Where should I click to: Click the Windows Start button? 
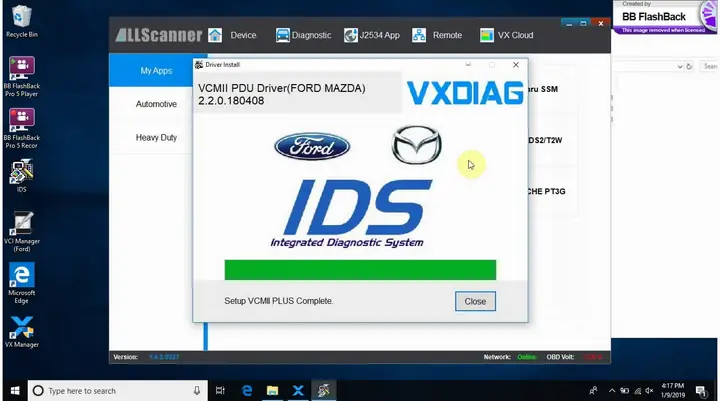pyautogui.click(x=15, y=390)
